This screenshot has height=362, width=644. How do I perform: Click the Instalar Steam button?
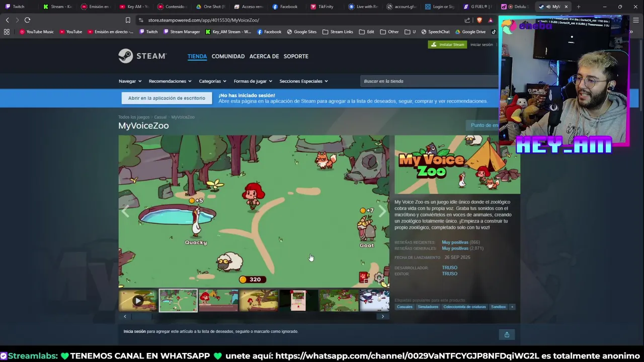(447, 44)
